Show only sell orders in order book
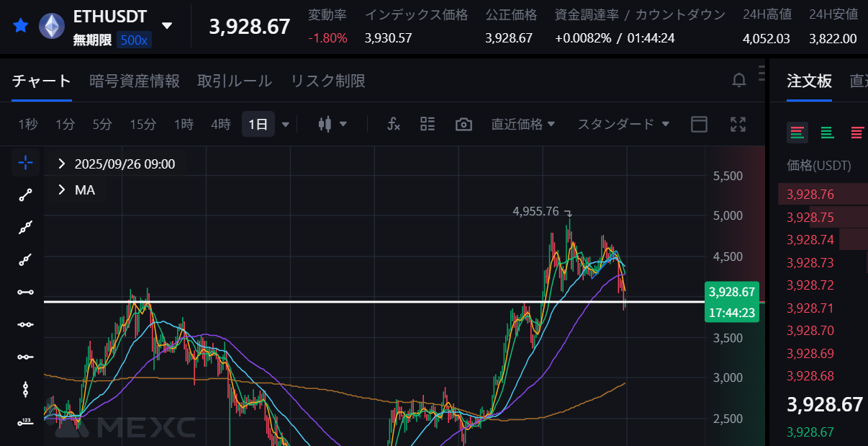The height and width of the screenshot is (446, 868). tap(857, 132)
